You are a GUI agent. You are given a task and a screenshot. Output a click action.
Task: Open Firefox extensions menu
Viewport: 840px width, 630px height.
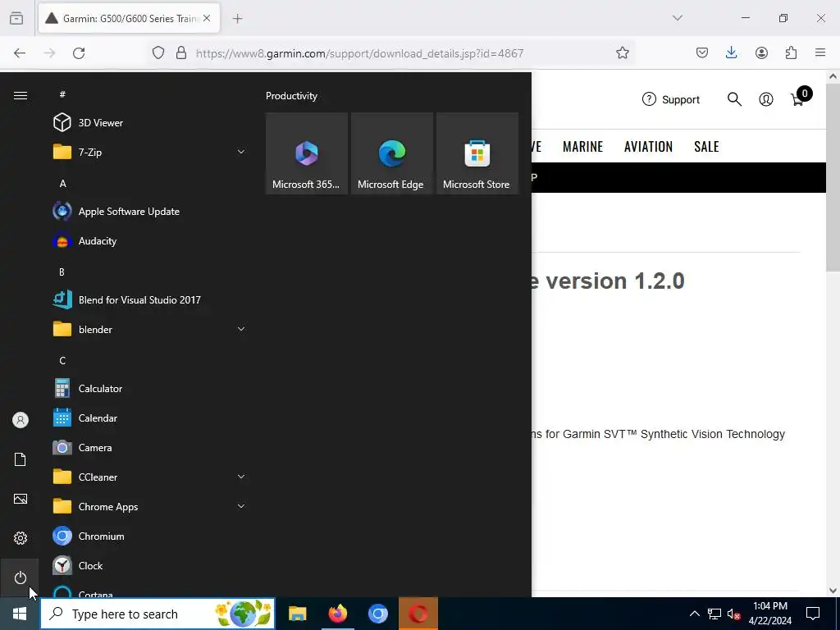[791, 52]
